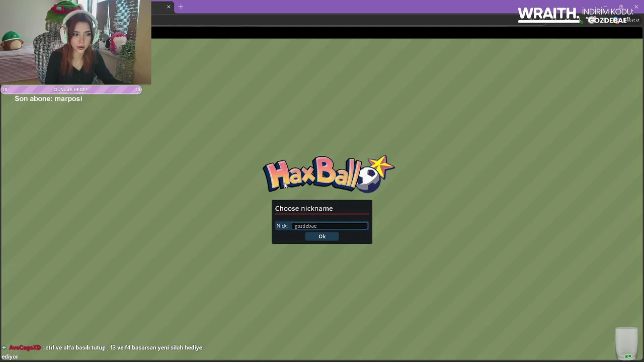Close the browser tab with X
Screen dimensions: 644x362
[x=169, y=7]
